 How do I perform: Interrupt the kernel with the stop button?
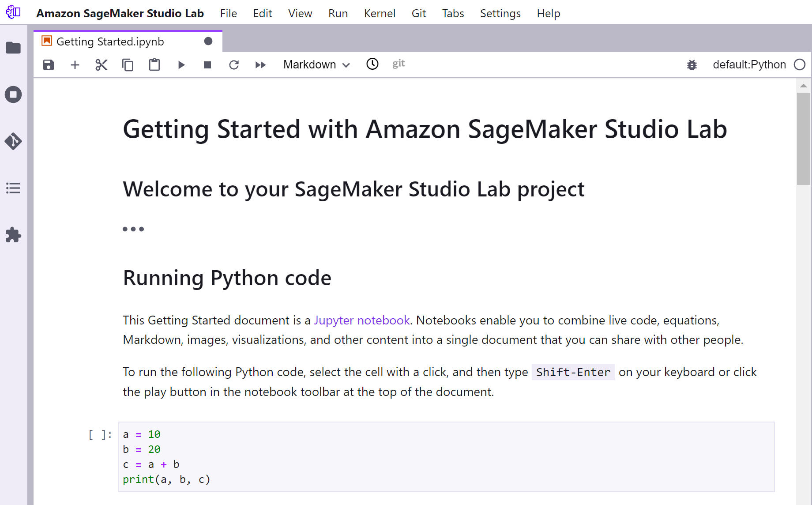(207, 65)
